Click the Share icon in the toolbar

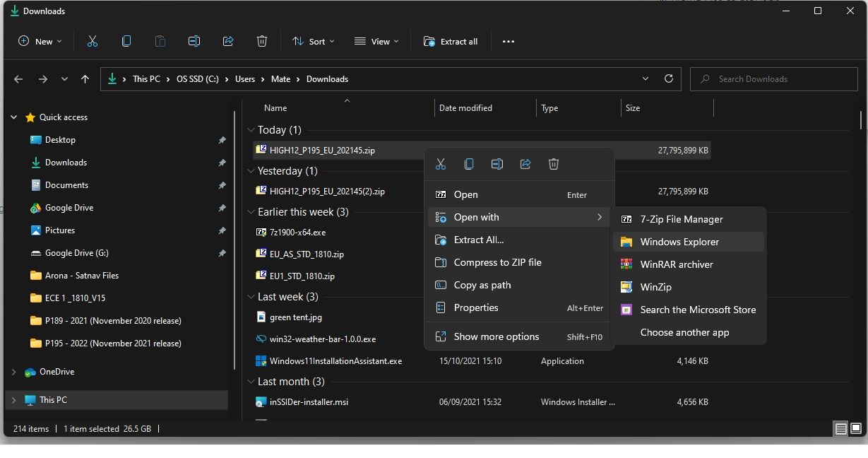228,42
